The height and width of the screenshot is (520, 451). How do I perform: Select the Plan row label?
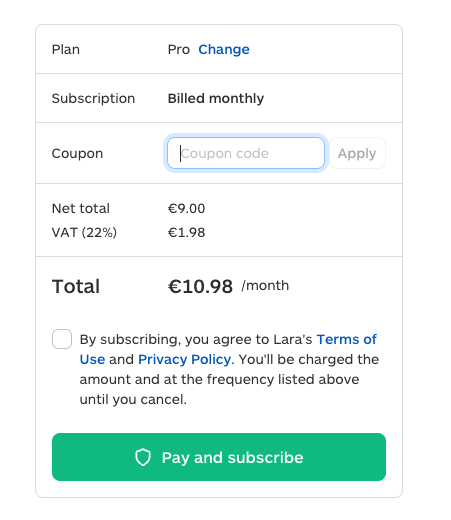(x=66, y=49)
